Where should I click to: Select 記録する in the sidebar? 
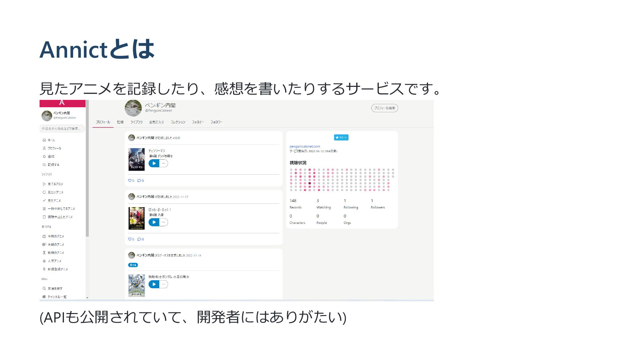click(x=51, y=165)
